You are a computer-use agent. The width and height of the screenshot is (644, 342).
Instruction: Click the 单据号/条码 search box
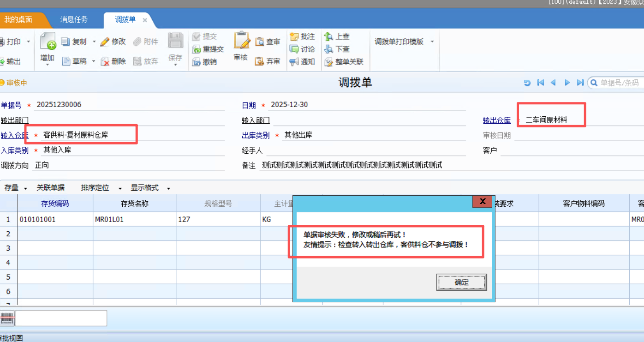620,83
